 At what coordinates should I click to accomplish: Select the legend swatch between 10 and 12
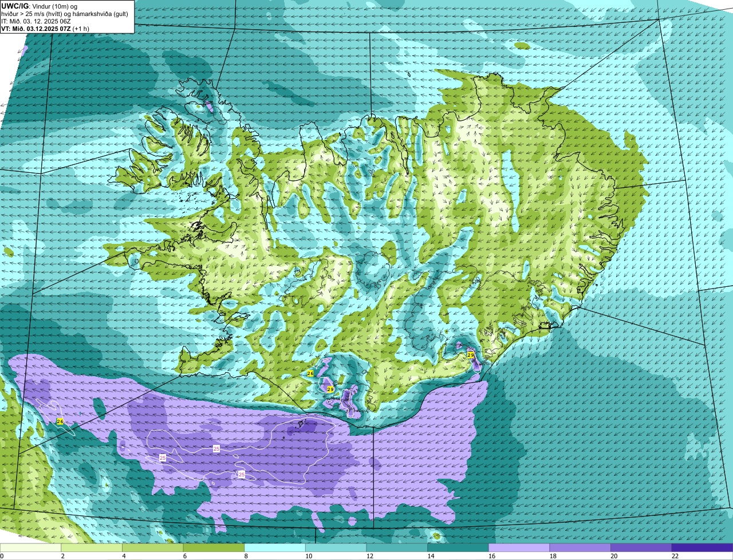pyautogui.click(x=336, y=547)
